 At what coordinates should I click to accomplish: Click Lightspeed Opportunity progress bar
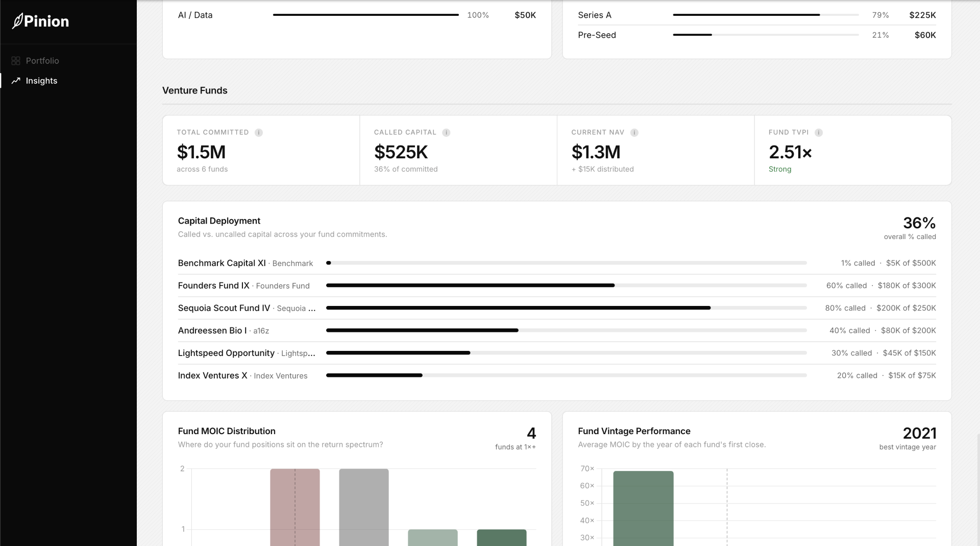point(567,353)
